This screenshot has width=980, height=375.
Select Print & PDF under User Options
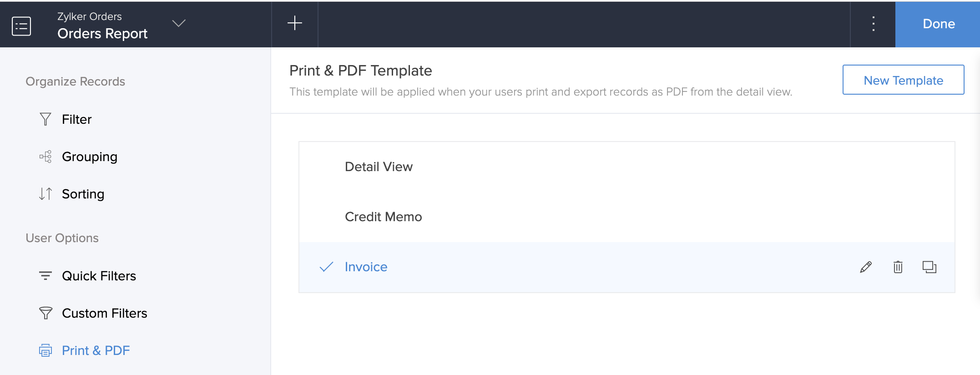point(96,350)
